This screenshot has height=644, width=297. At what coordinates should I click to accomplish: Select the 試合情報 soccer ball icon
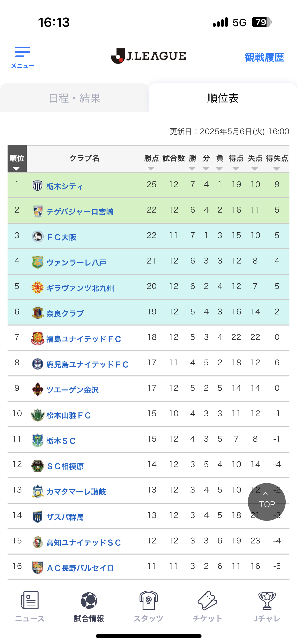click(x=89, y=600)
